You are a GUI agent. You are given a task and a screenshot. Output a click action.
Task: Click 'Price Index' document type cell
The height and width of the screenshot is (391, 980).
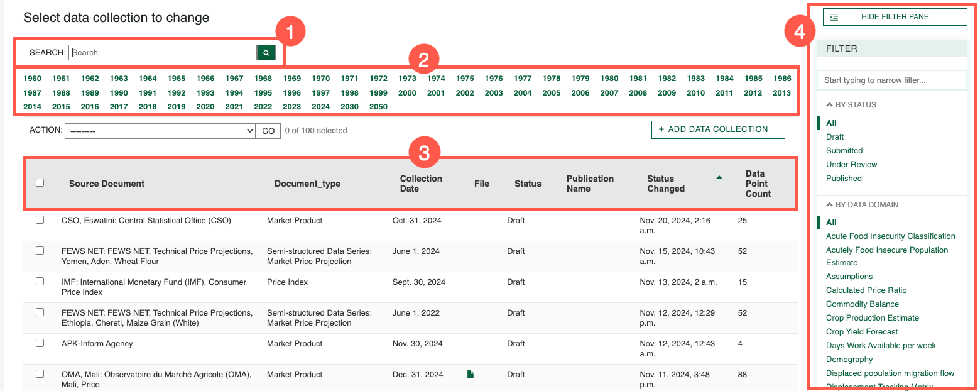coord(287,282)
